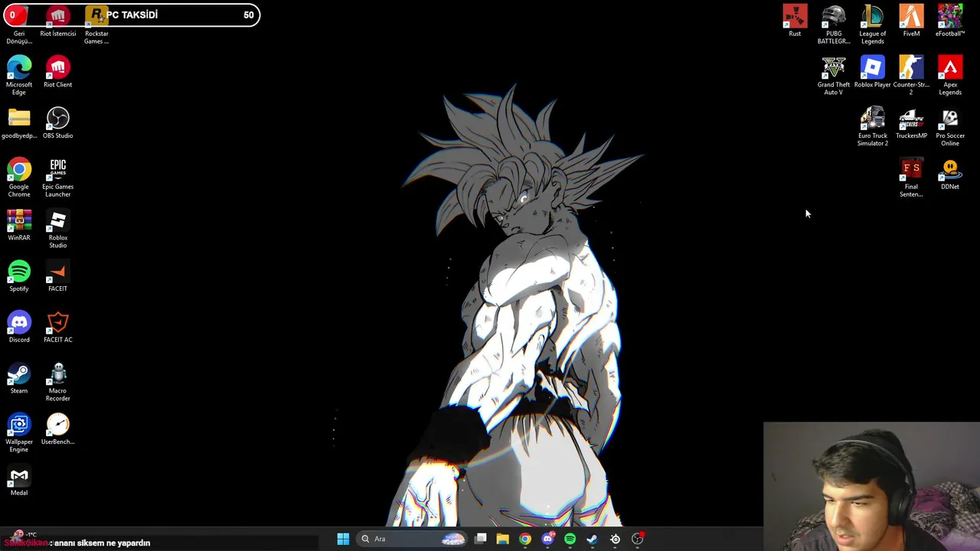Switch to OBS on the taskbar
The height and width of the screenshot is (551, 980).
(637, 539)
